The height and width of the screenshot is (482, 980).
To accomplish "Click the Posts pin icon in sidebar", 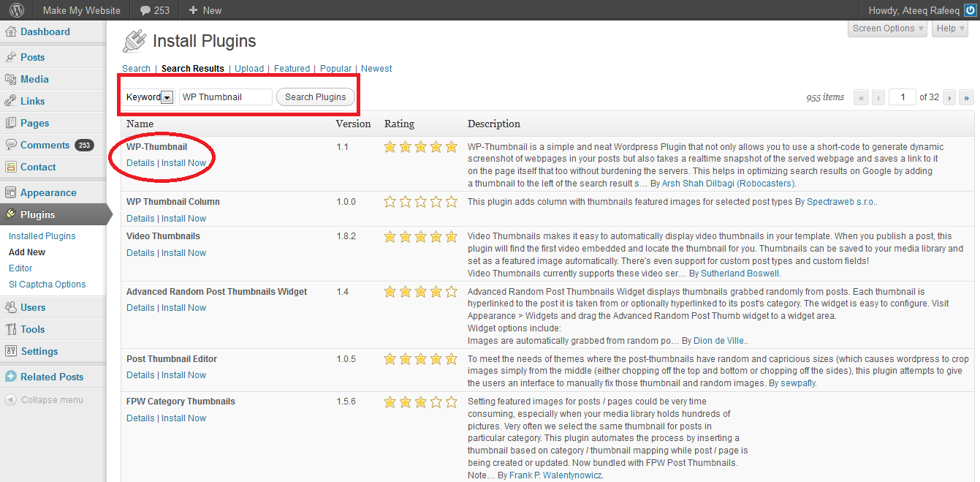I will 11,57.
